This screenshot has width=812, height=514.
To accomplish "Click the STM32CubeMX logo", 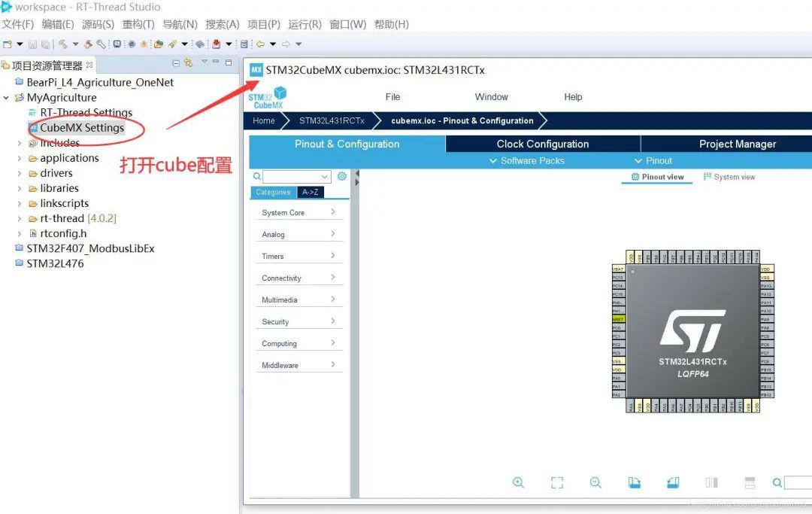I will [267, 97].
